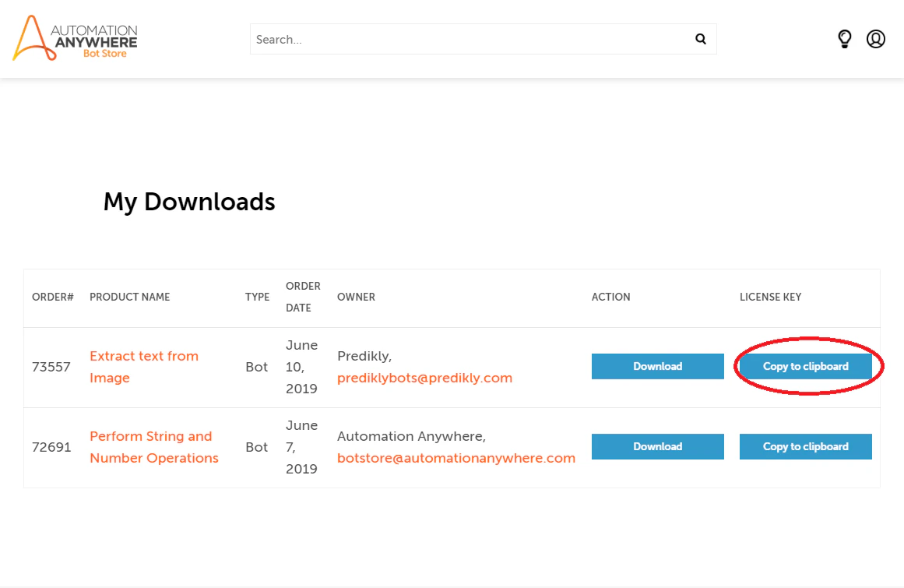This screenshot has height=588, width=904.
Task: Click the ORDER# column header
Action: pyautogui.click(x=52, y=297)
